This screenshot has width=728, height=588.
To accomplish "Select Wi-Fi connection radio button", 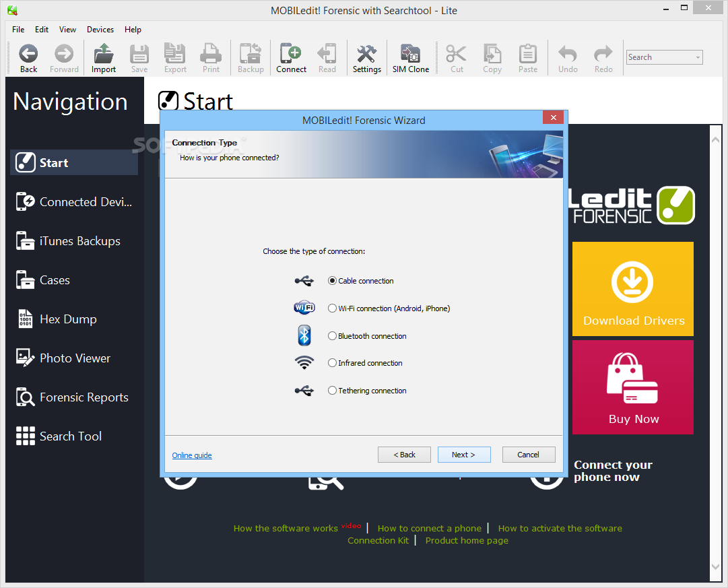I will 332,308.
